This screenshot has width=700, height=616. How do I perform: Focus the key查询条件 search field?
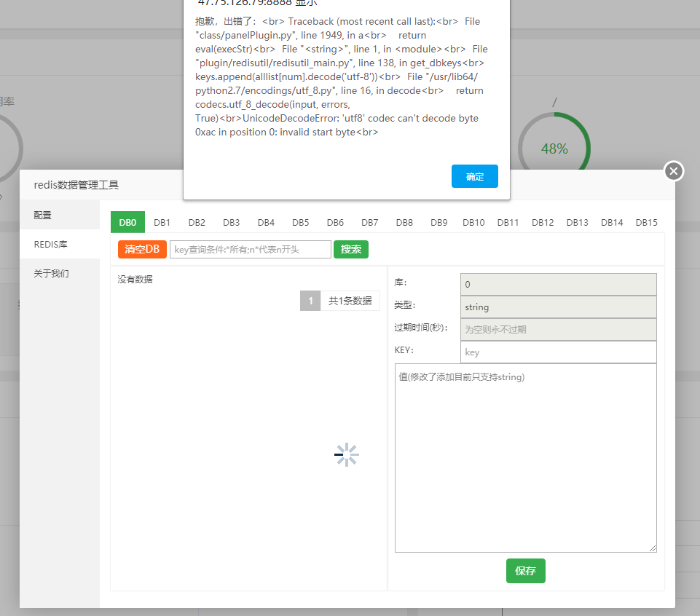point(251,249)
